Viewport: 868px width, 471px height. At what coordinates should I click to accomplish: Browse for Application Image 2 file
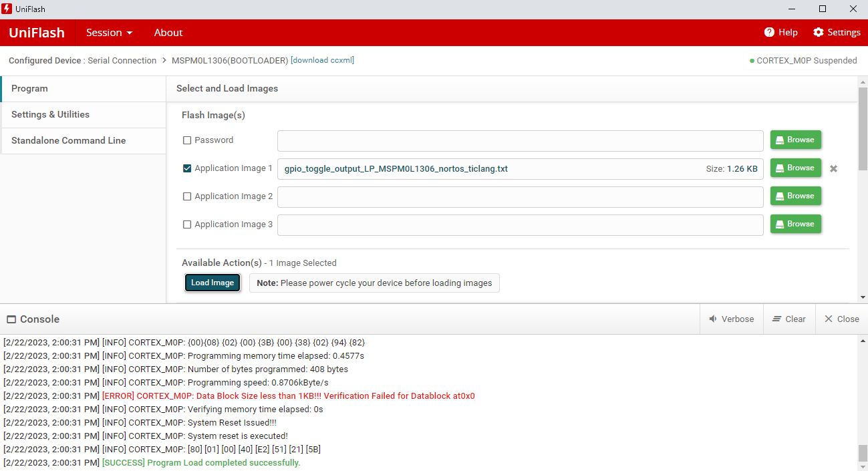coord(795,196)
